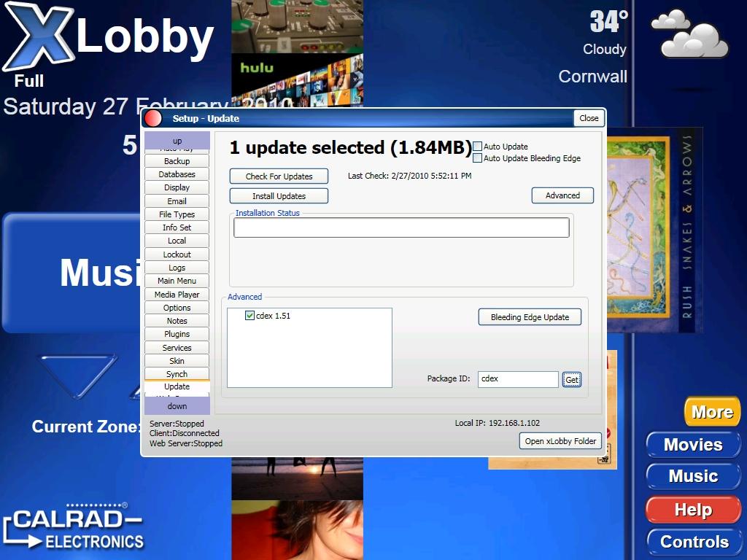Click the large Music tile behind the dialog
This screenshot has width=747, height=560.
tap(72, 273)
